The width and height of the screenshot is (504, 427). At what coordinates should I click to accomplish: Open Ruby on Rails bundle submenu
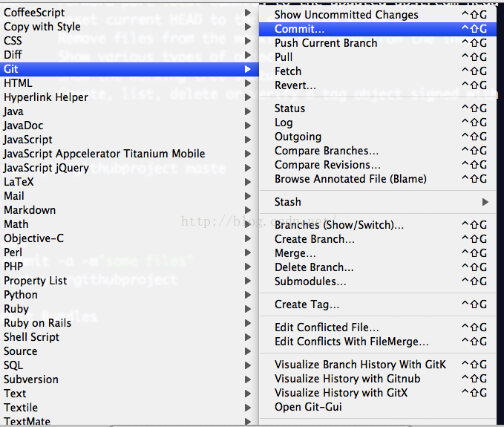129,323
